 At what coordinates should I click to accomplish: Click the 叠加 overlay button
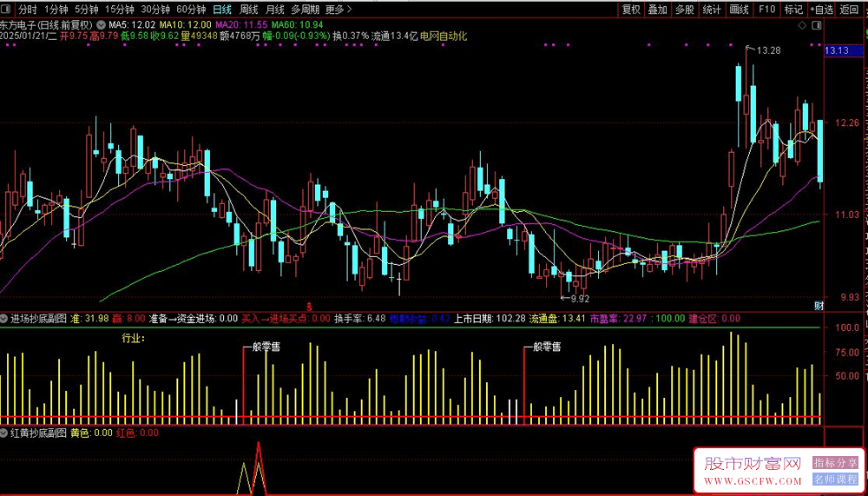[658, 10]
